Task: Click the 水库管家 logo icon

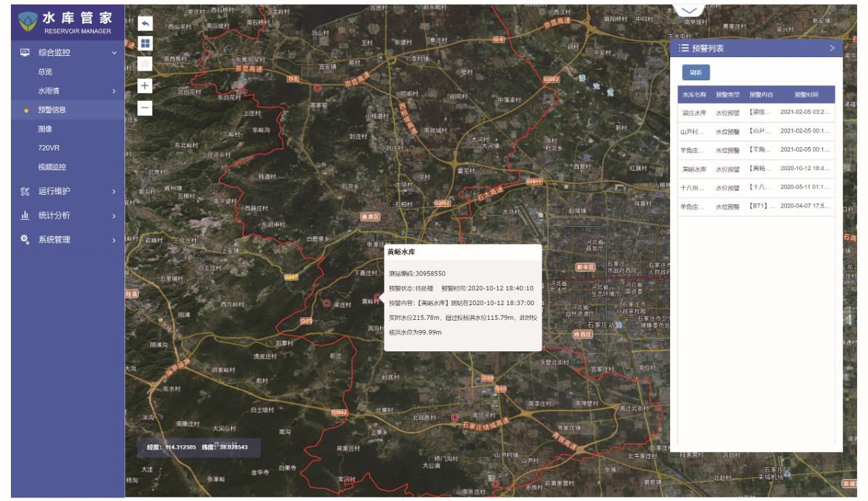Action: 29,24
